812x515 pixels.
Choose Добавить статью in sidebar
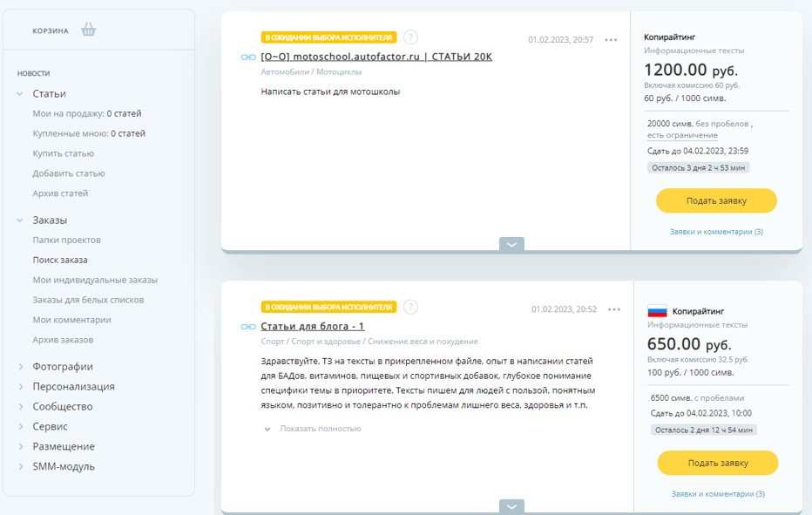(x=69, y=173)
